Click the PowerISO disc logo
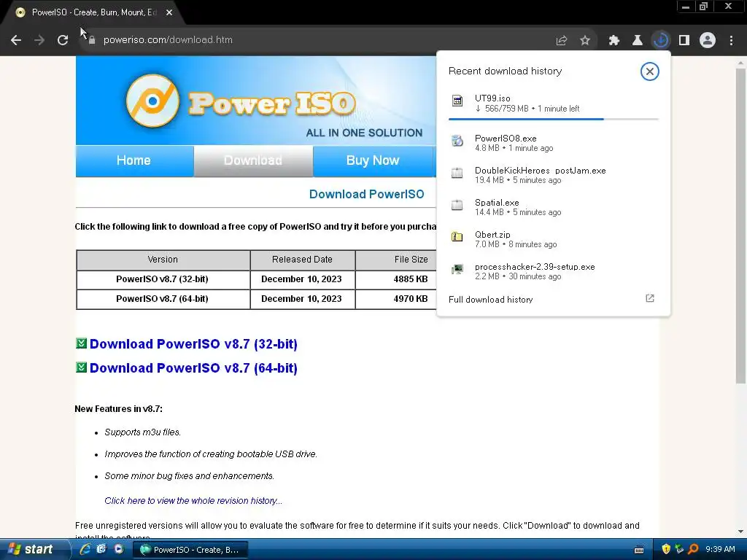Screen dimensions: 747x560 (152, 101)
